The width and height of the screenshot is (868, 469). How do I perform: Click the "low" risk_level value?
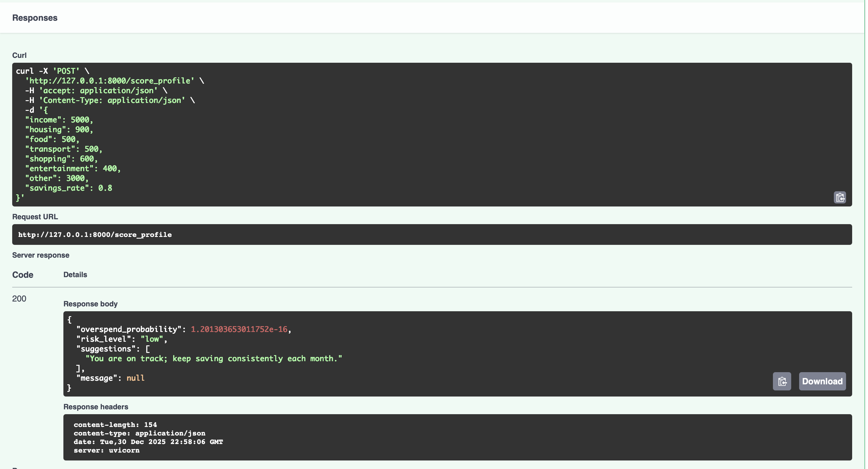click(x=152, y=339)
